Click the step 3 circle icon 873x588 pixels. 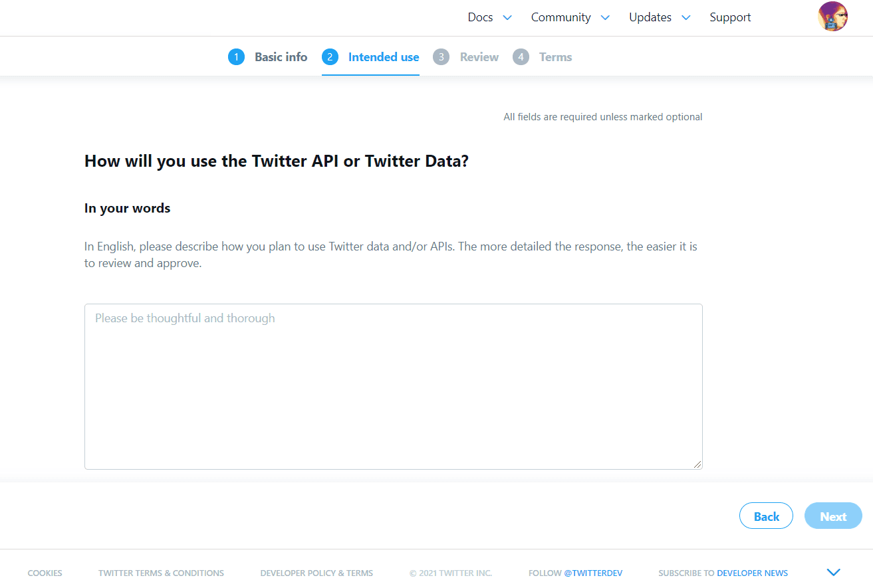(x=441, y=57)
